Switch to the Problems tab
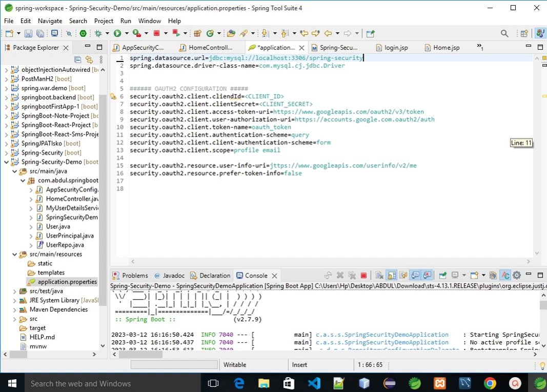 tap(130, 276)
